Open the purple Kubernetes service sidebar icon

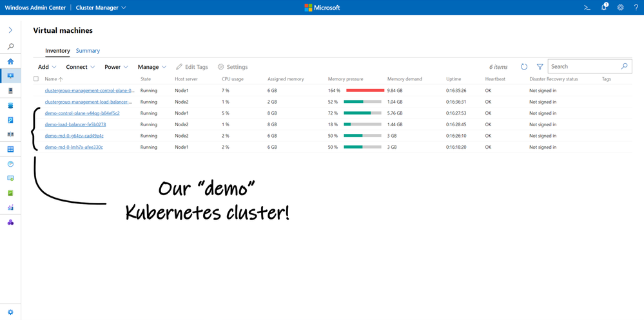[x=11, y=222]
